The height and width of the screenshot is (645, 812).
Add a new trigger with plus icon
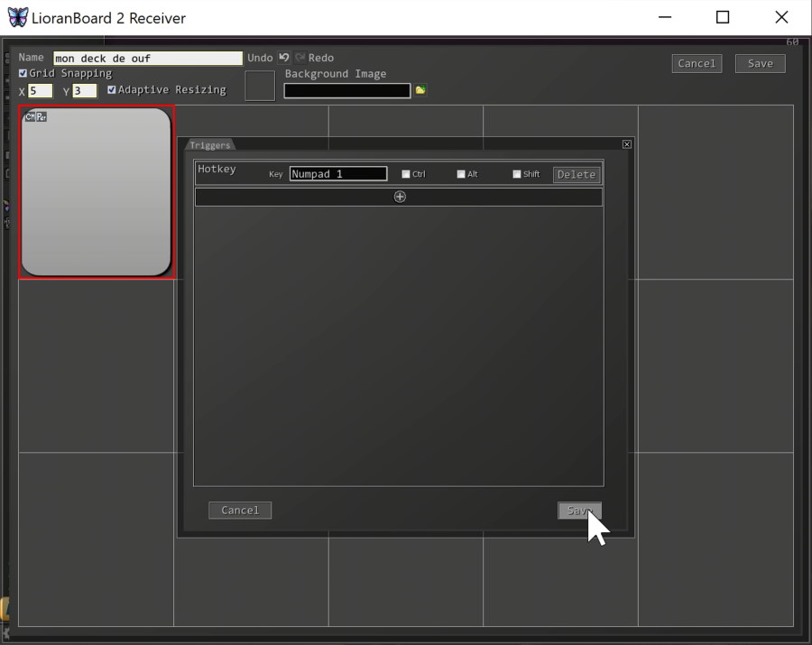point(400,197)
